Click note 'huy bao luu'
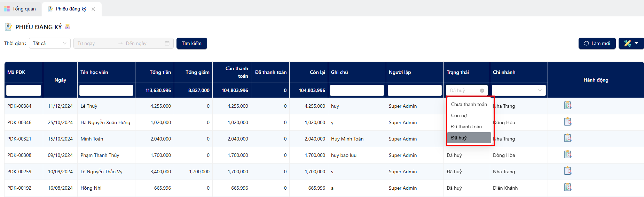Viewport: 644px width, 197px height. [344, 155]
